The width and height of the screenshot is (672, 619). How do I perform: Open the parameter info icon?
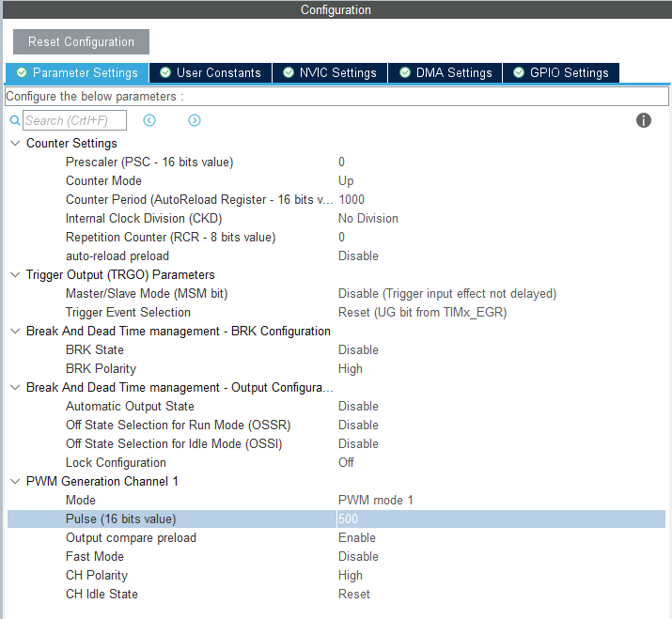(x=643, y=120)
